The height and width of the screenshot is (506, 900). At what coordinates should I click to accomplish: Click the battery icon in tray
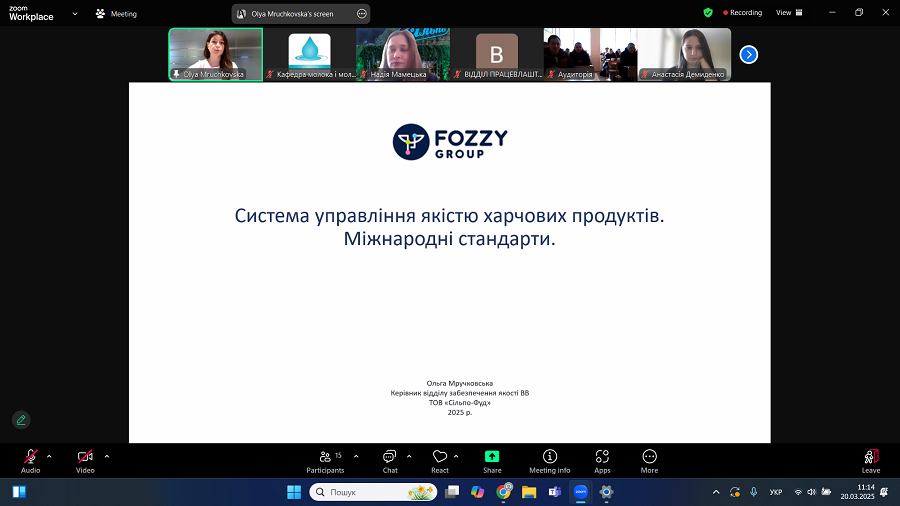click(x=827, y=492)
